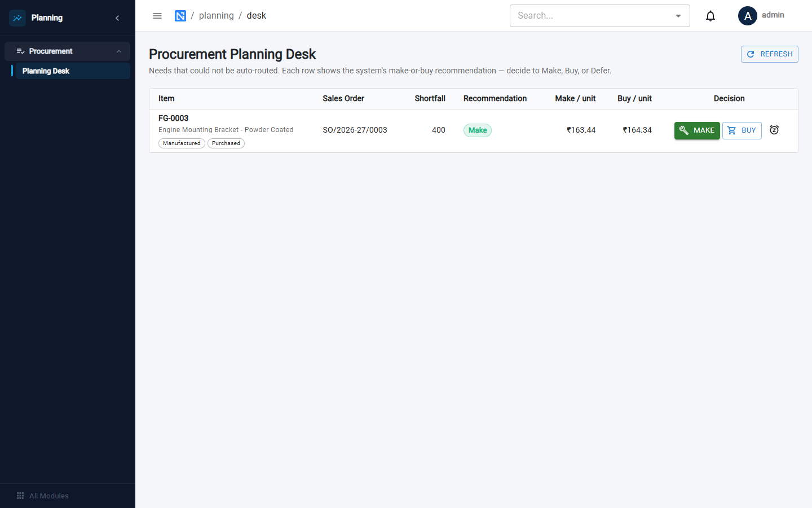The image size is (812, 508).
Task: Toggle the hamburger menu icon
Action: pyautogui.click(x=157, y=16)
